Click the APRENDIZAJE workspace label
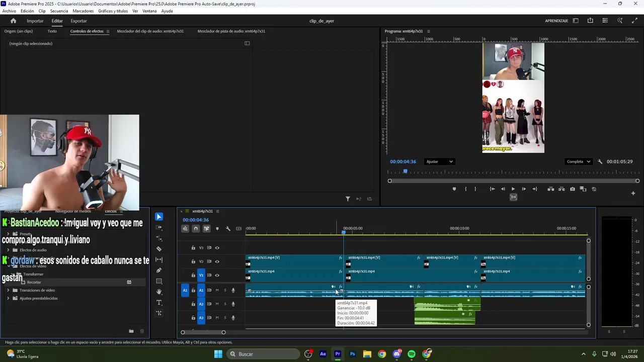The width and height of the screenshot is (644, 362). coord(556,21)
